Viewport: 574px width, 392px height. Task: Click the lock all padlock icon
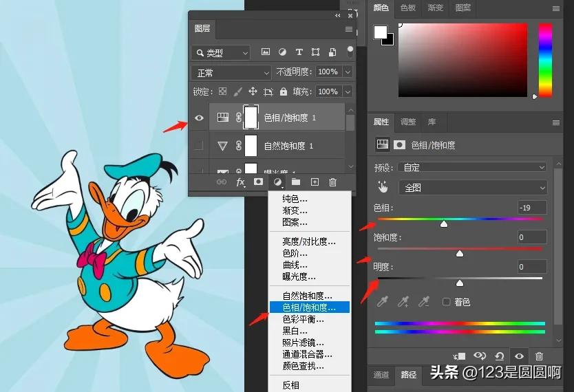284,91
